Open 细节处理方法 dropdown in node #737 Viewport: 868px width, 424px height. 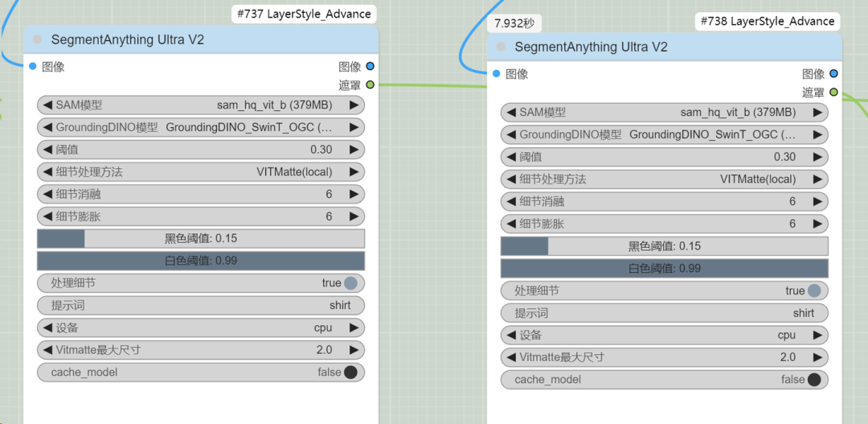[x=200, y=172]
